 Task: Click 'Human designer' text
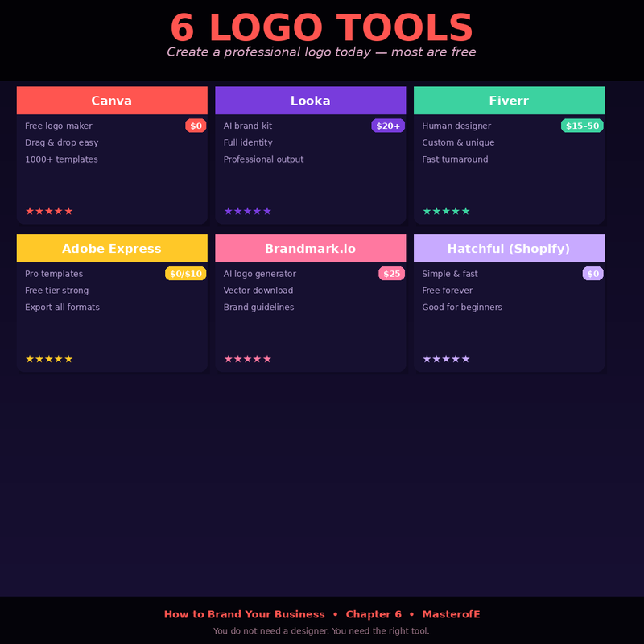click(456, 126)
